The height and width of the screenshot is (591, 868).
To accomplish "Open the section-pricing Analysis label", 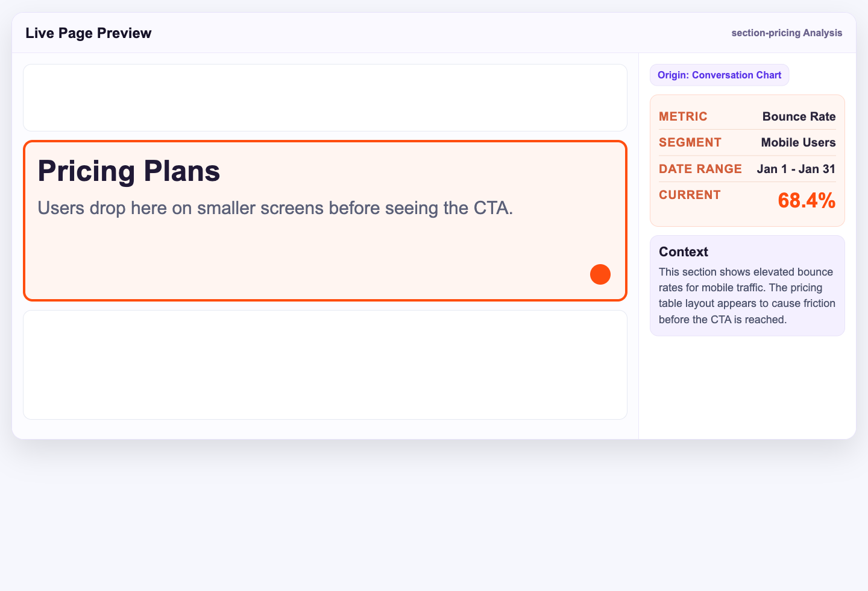I will tap(786, 33).
